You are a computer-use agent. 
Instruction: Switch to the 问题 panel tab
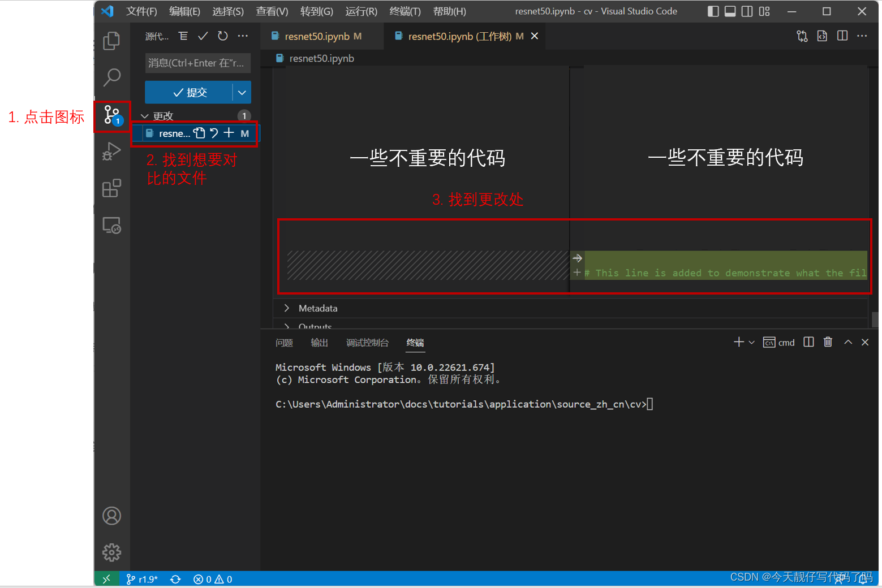[284, 343]
